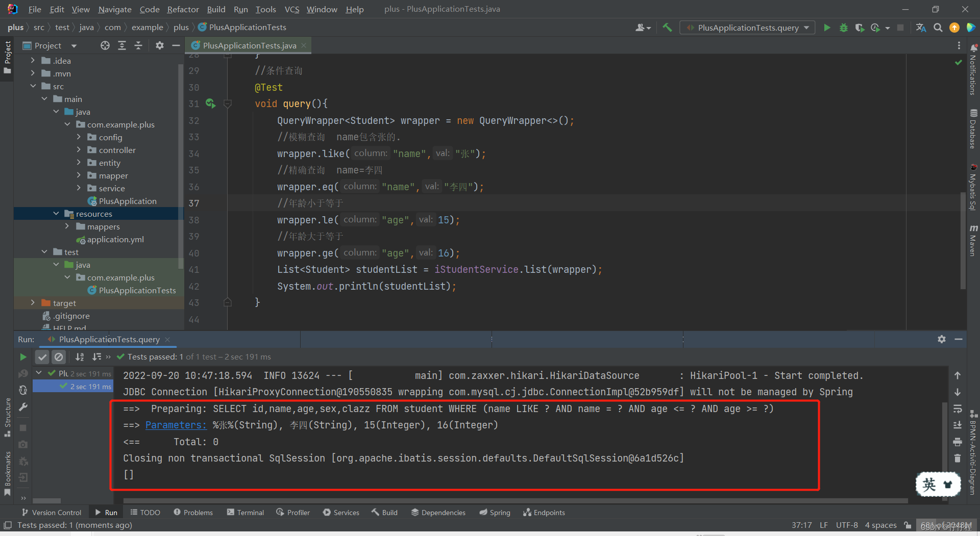980x536 pixels.
Task: Select PlusApplicationTests.java editor tab
Action: coord(249,45)
